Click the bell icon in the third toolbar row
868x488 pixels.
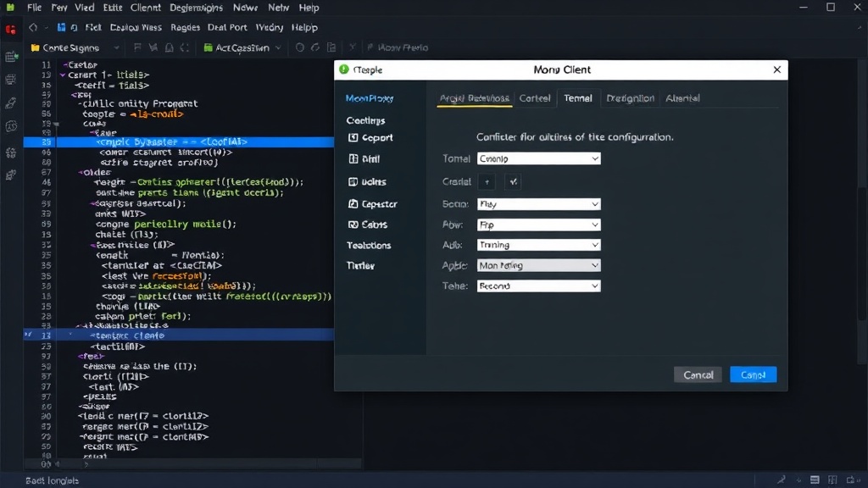pyautogui.click(x=170, y=47)
